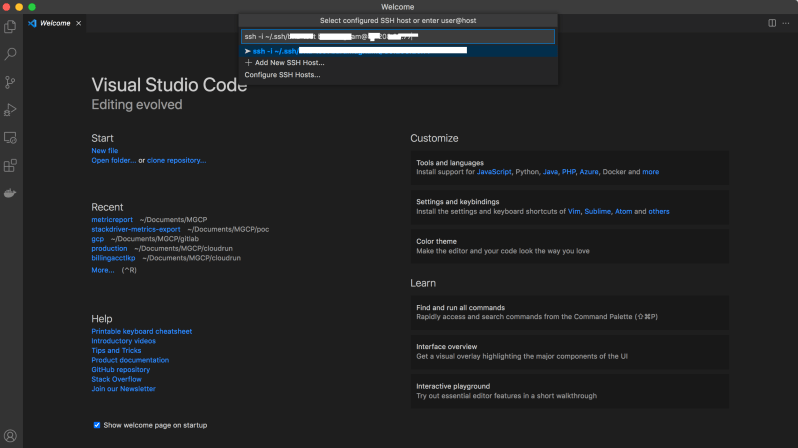
Task: Open Find and run all commands card
Action: pos(569,313)
